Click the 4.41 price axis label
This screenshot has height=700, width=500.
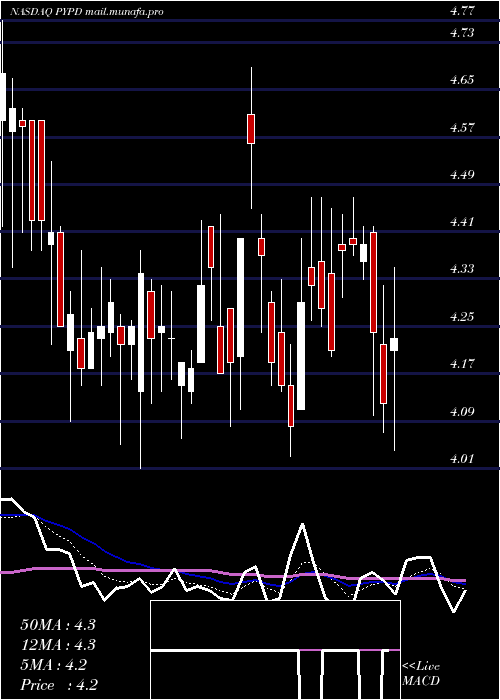click(x=462, y=222)
